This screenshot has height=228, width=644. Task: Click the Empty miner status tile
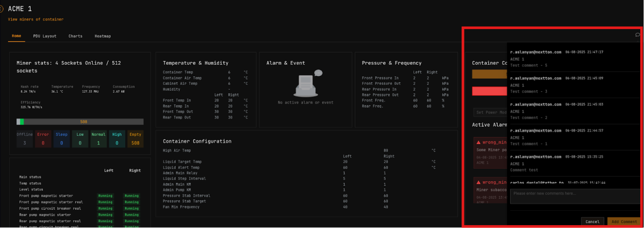coord(135,139)
